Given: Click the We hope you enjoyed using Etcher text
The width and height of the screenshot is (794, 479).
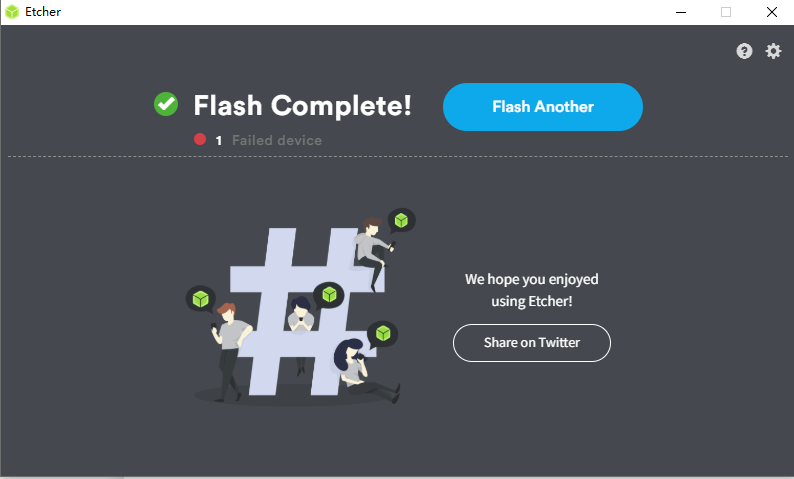Looking at the screenshot, I should click(532, 290).
